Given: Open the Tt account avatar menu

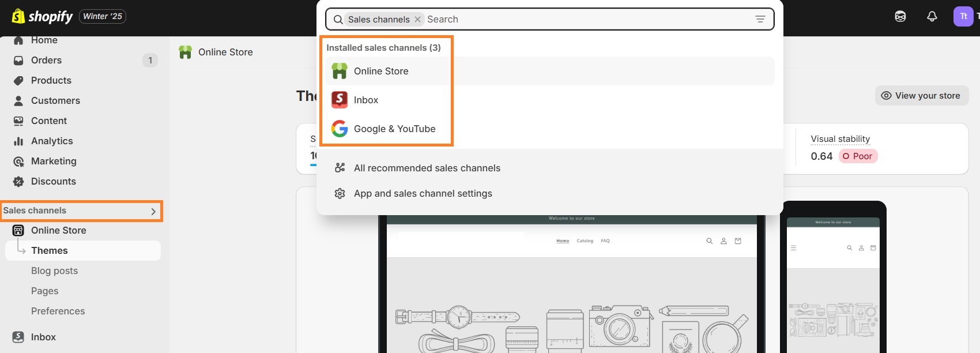Looking at the screenshot, I should coord(963,16).
